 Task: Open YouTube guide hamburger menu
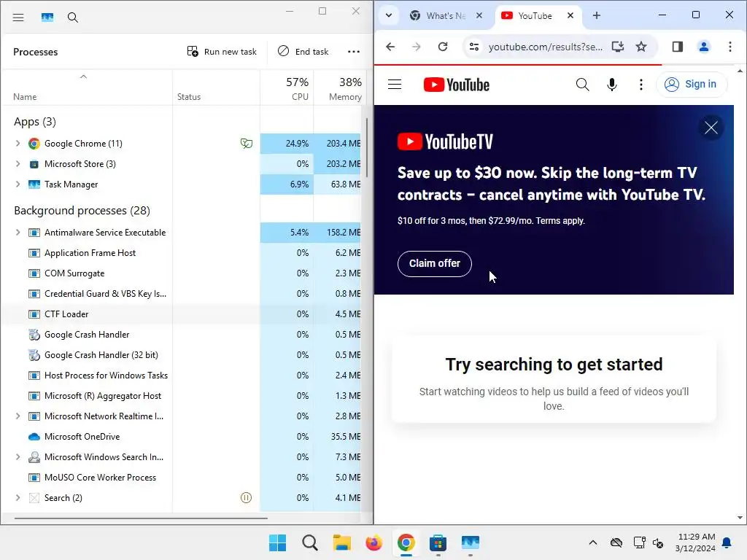(x=395, y=85)
